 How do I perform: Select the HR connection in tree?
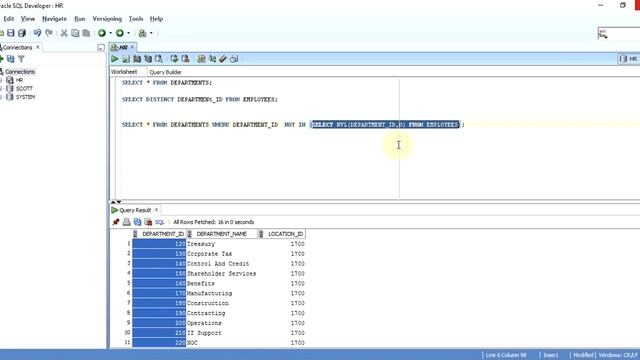click(19, 80)
